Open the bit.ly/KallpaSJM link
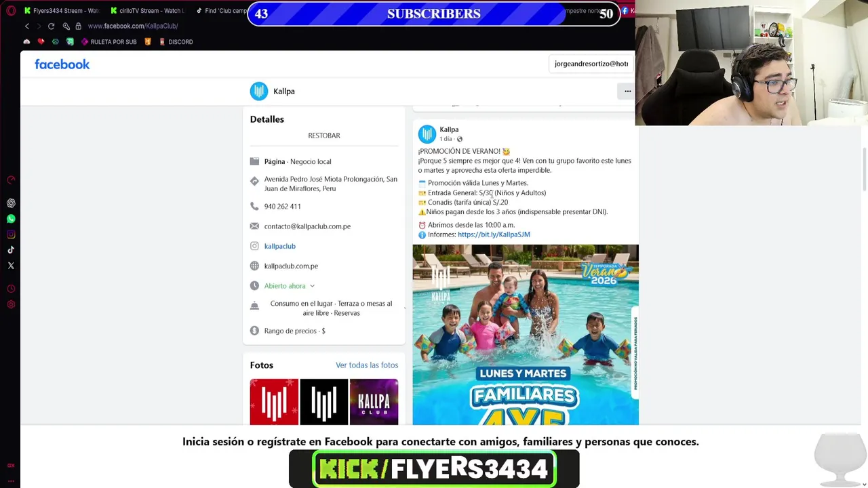Image resolution: width=868 pixels, height=488 pixels. pyautogui.click(x=494, y=235)
